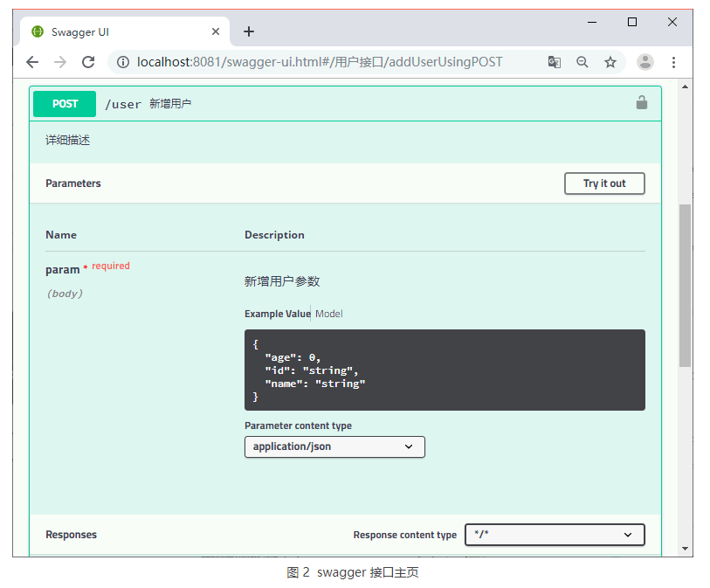Switch to the Model tab

(x=328, y=314)
